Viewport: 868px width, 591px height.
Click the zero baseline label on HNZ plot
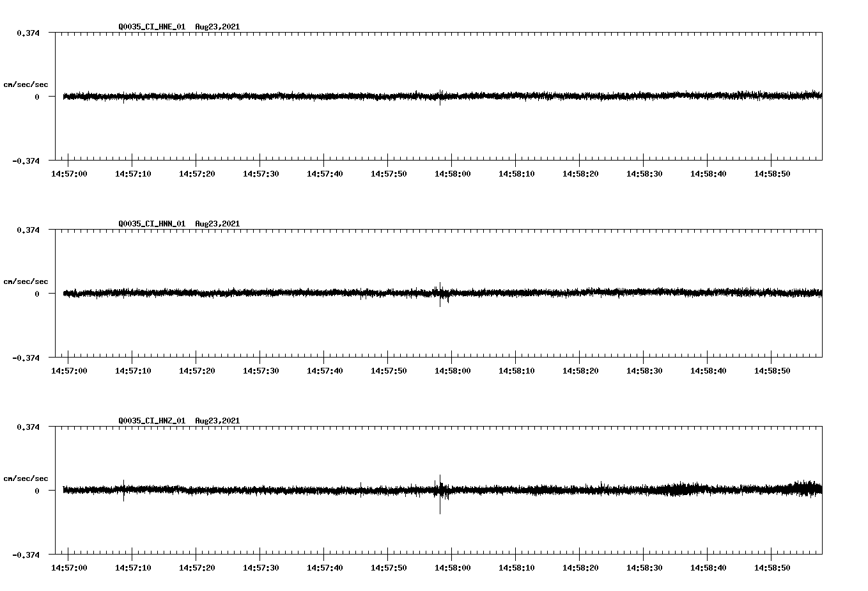point(37,491)
